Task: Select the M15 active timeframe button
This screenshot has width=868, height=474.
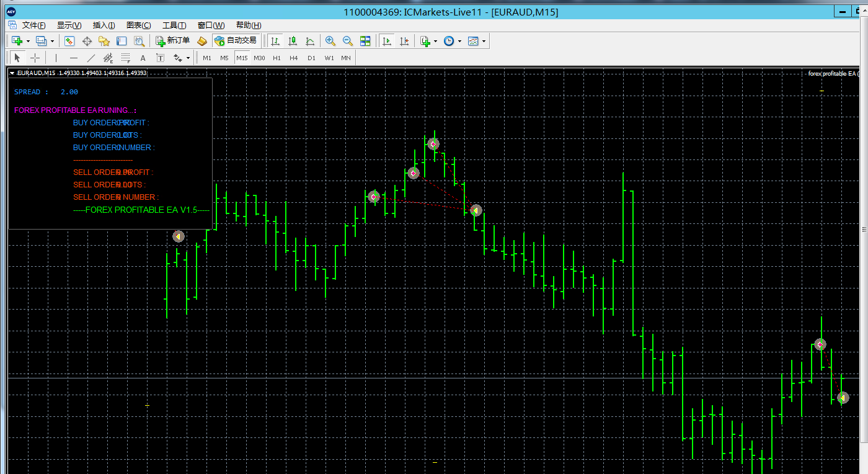Action: coord(242,58)
